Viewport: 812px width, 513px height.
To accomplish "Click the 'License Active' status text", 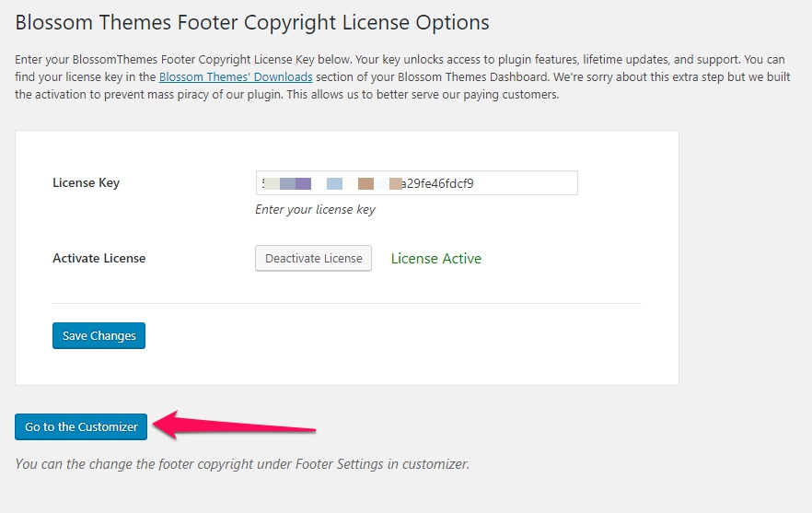I will pos(436,259).
